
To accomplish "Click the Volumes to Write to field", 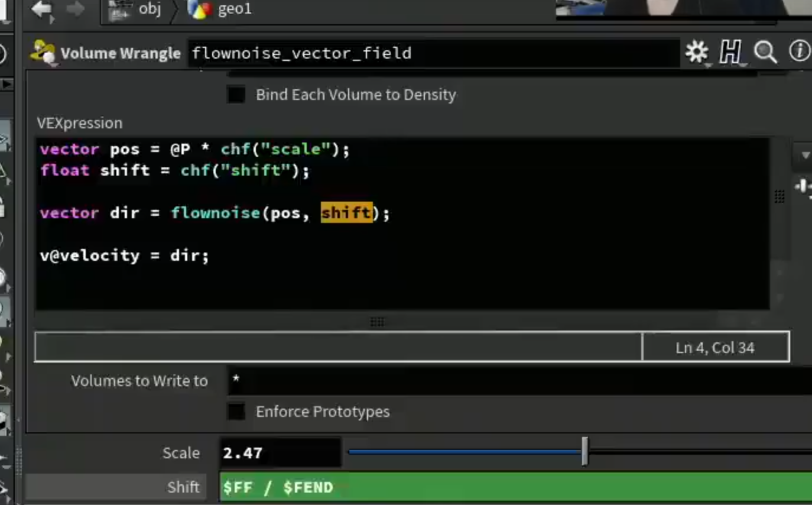I will click(x=519, y=380).
